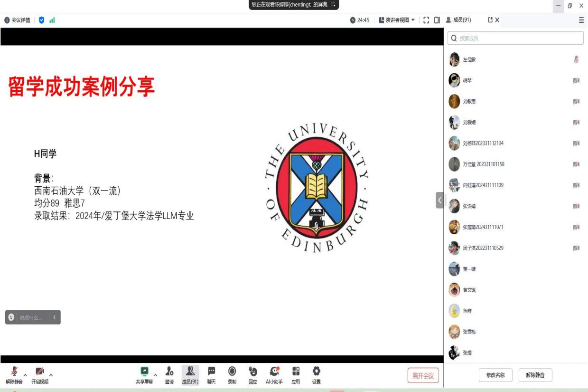Click the 共享屏幕 share screen icon
This screenshot has width=588, height=392.
(144, 372)
